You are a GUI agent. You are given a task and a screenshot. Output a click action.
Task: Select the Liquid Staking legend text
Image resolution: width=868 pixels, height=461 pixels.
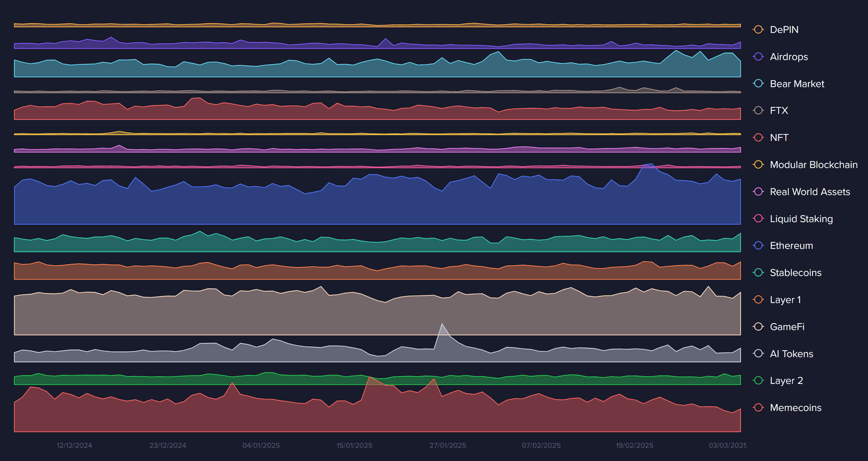coord(801,219)
